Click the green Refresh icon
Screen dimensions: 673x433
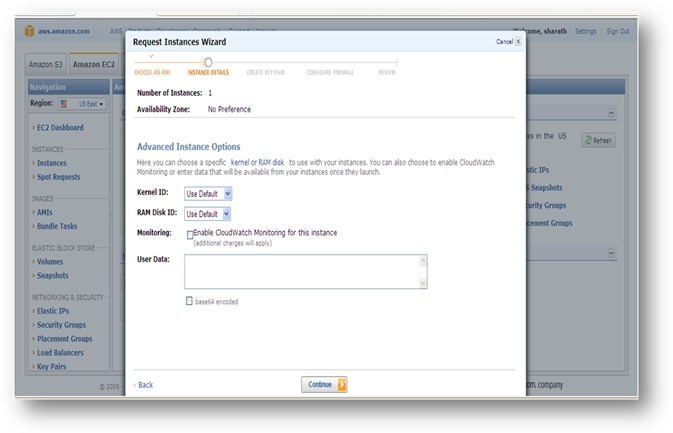[588, 140]
